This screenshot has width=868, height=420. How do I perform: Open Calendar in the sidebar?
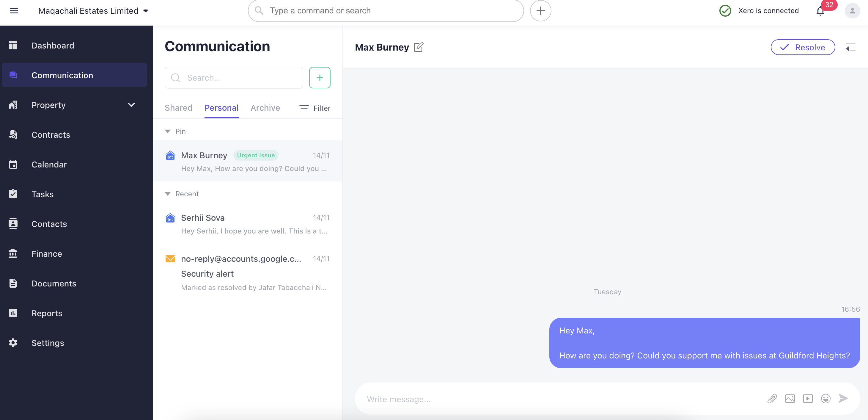pos(74,164)
